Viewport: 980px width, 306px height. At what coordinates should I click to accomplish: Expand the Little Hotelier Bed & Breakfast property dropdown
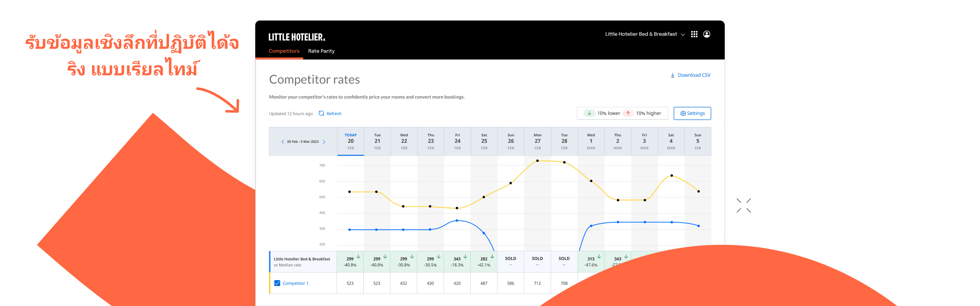click(645, 34)
